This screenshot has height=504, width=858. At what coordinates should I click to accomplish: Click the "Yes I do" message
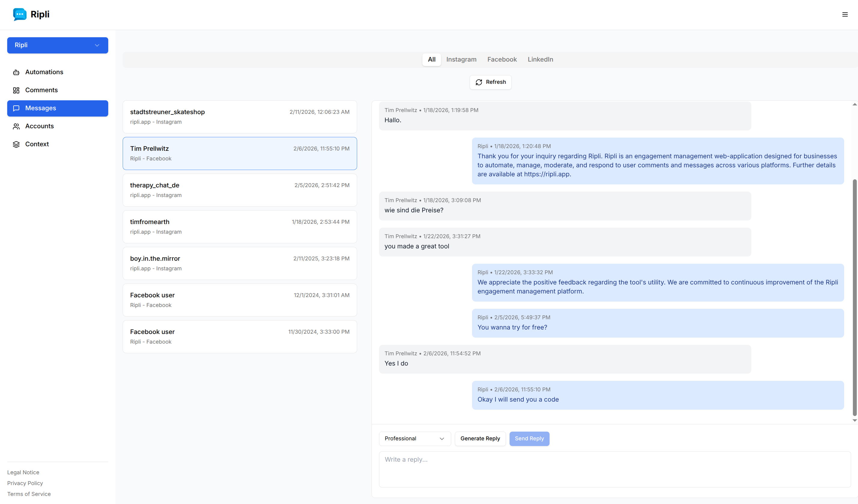pos(565,359)
